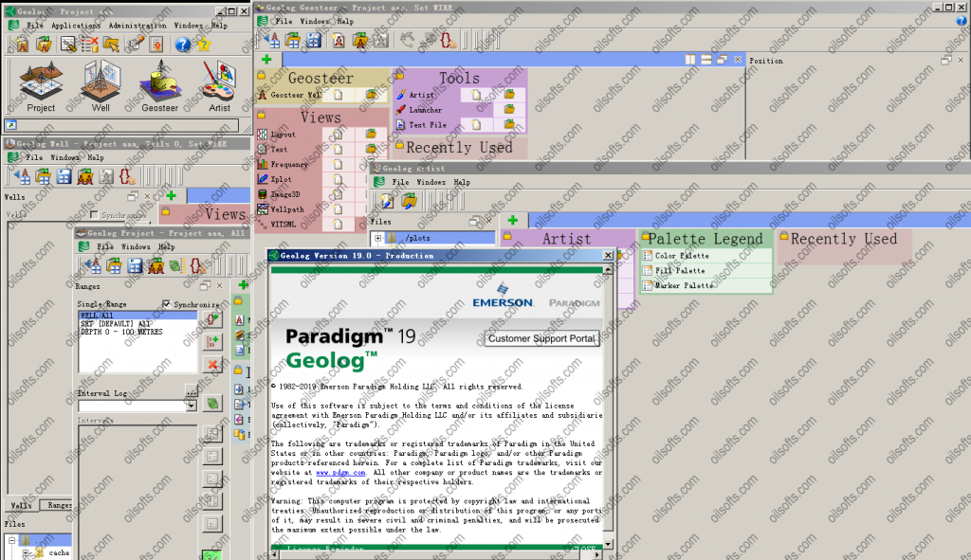Viewport: 971px width, 560px height.
Task: Open Launcher folder icon in Tools
Action: pyautogui.click(x=509, y=110)
